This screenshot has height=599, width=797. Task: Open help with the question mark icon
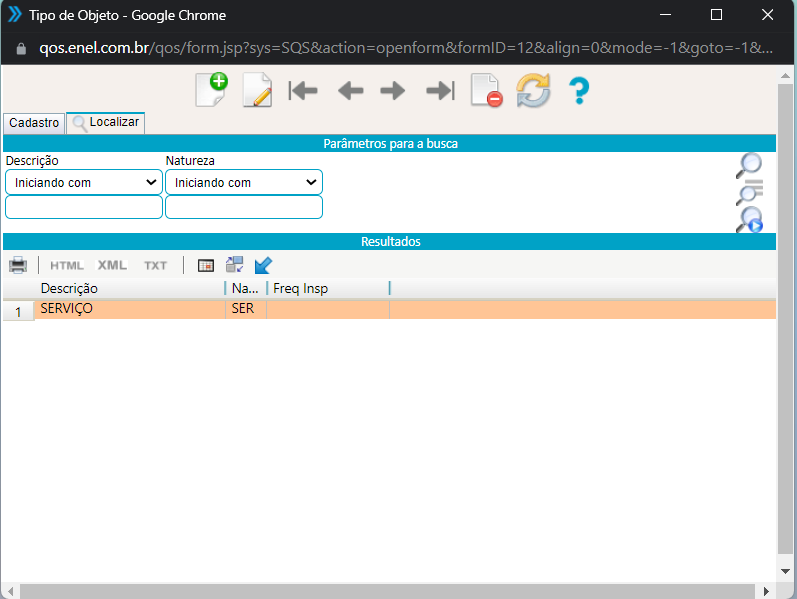pyautogui.click(x=579, y=91)
